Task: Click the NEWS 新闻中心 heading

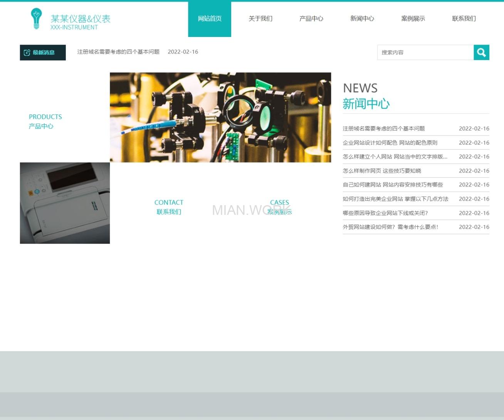Action: (366, 96)
